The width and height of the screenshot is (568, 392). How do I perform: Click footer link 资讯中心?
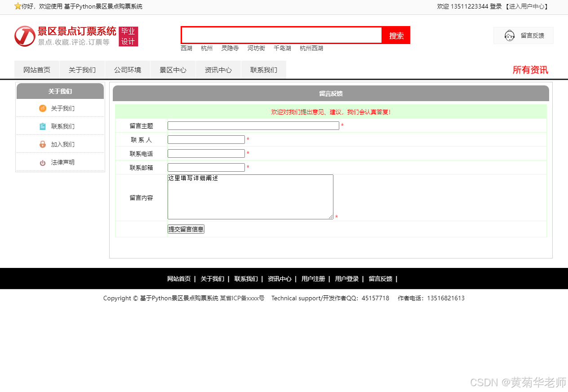(280, 279)
